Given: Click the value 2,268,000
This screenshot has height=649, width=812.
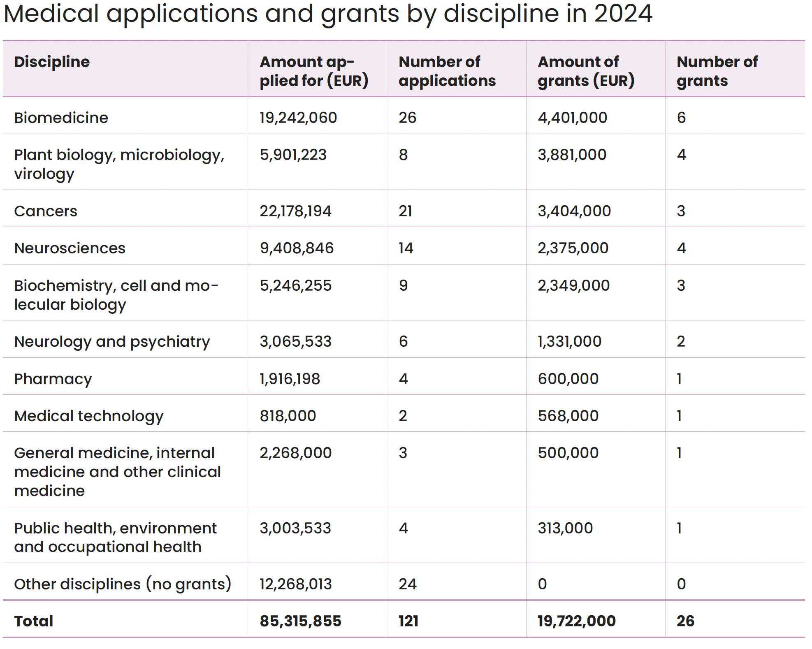Looking at the screenshot, I should (x=296, y=453).
